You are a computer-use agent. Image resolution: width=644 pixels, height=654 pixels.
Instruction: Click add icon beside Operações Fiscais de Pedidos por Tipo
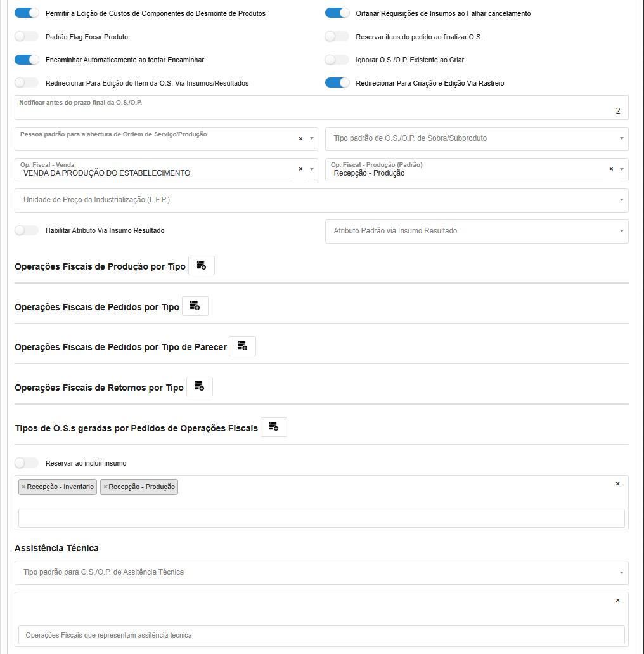(195, 306)
